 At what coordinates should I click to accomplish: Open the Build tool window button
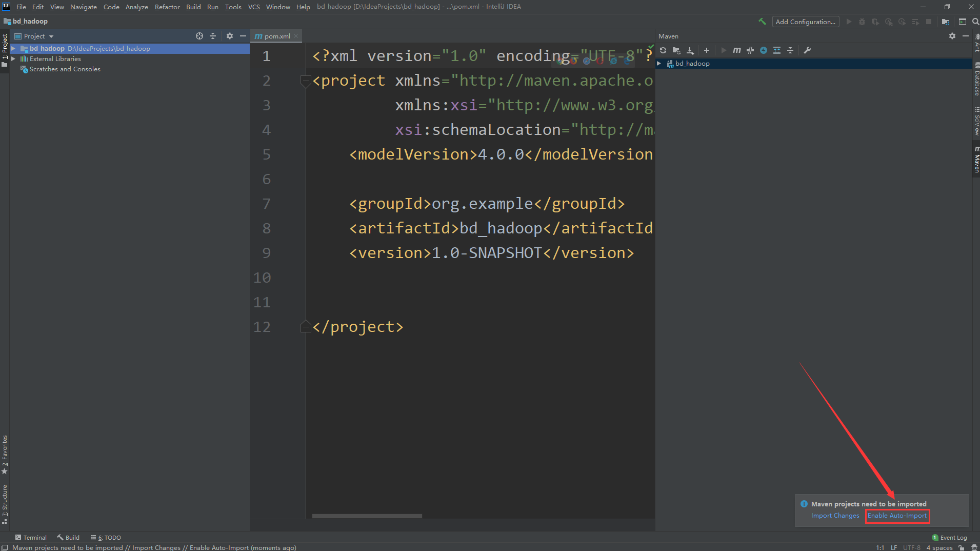(x=68, y=537)
